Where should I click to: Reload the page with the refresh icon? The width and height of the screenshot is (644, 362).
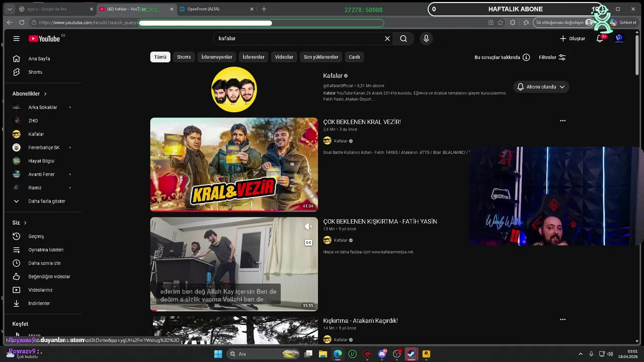coord(22,23)
